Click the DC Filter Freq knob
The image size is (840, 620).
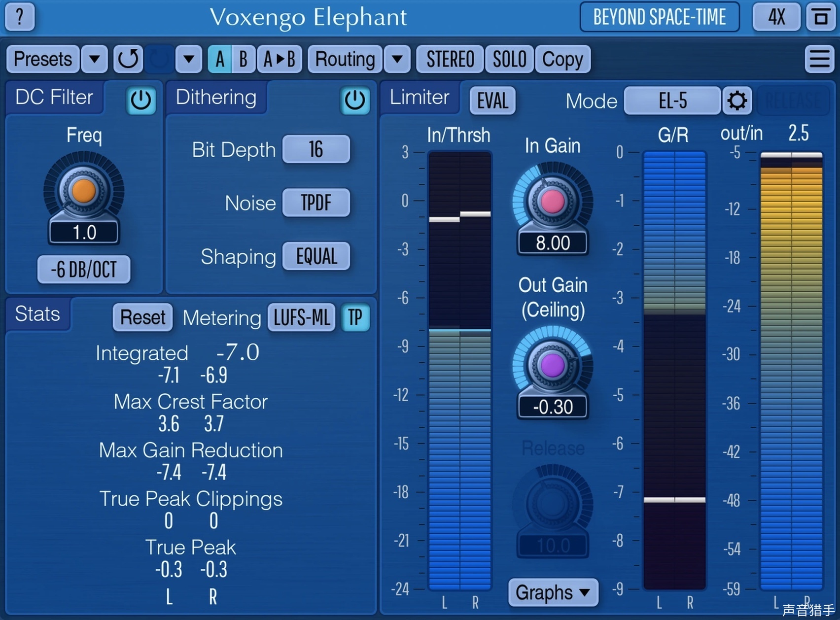click(84, 191)
